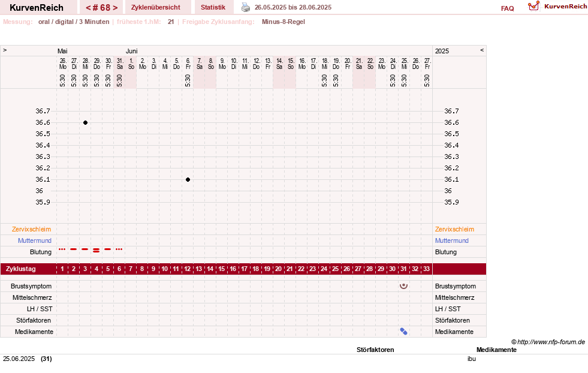
Task: Click the oral / digital / 3 Minuten setting
Action: (74, 22)
